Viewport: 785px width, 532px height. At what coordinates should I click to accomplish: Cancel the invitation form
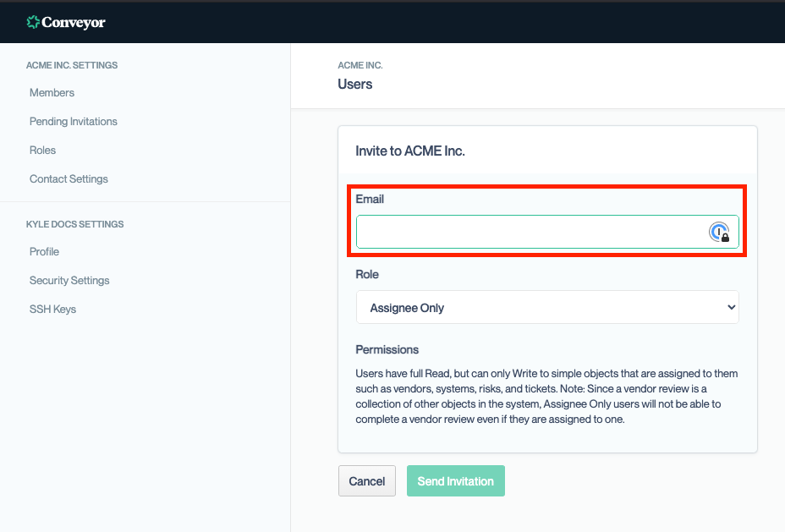(367, 481)
